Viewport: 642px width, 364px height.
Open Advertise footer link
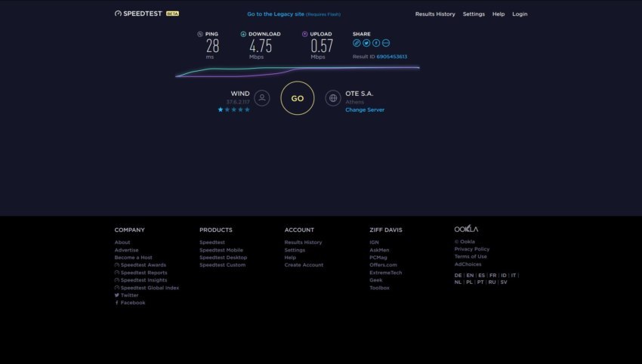click(x=127, y=250)
